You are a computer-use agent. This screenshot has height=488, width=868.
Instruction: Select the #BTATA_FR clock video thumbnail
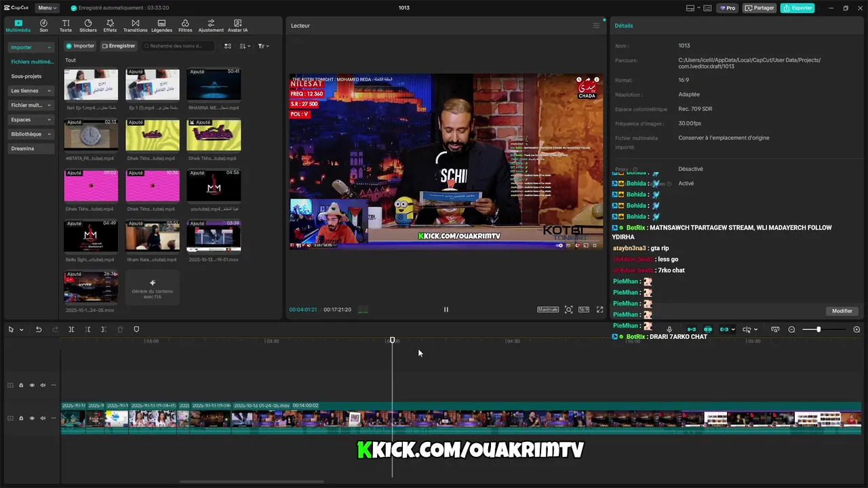point(91,135)
